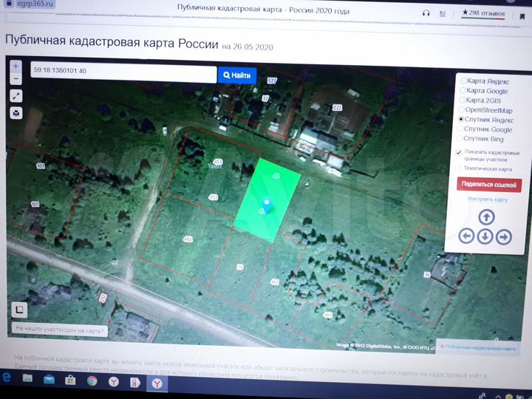Toggle Показать кадастровые границы участков checkbox

pyautogui.click(x=459, y=152)
